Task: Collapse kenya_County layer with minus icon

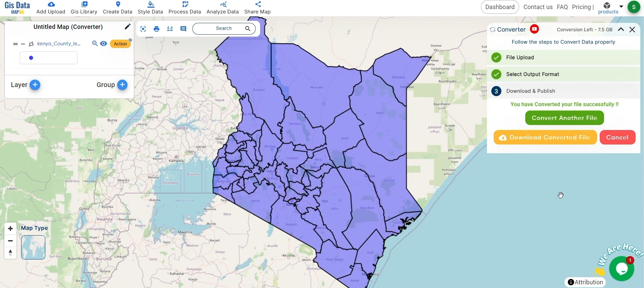Action: point(23,44)
